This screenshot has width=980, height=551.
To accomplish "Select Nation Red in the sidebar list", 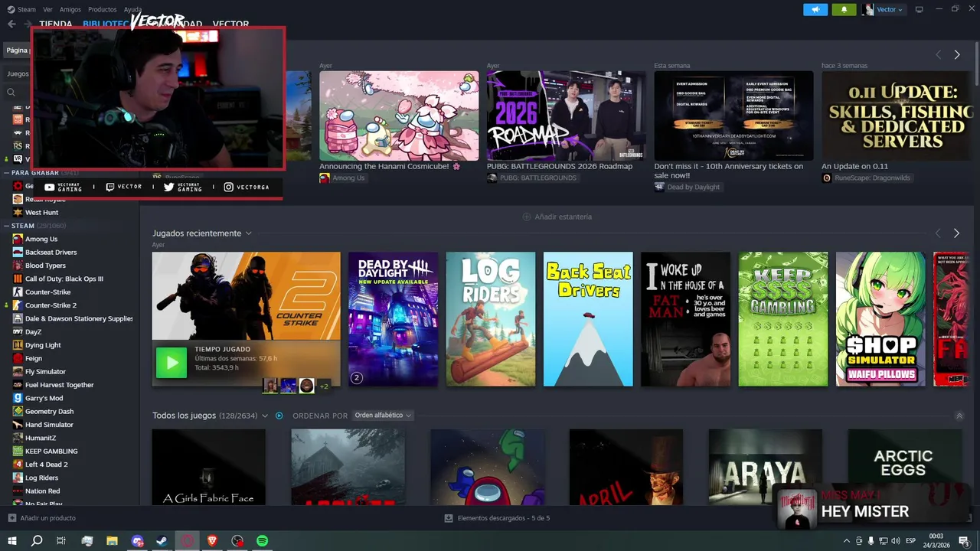I will click(x=42, y=491).
